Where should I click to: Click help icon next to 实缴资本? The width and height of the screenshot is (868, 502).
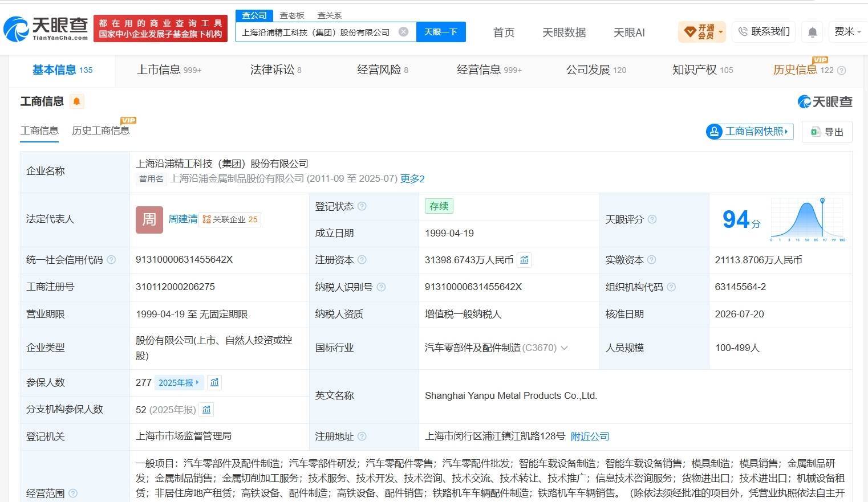pyautogui.click(x=651, y=260)
